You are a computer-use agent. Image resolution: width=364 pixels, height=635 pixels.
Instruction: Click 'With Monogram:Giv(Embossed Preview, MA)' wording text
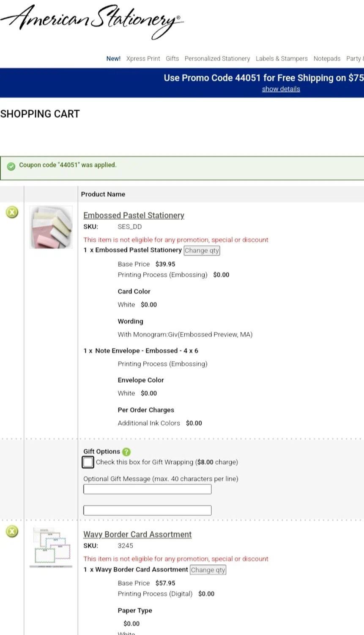point(185,334)
